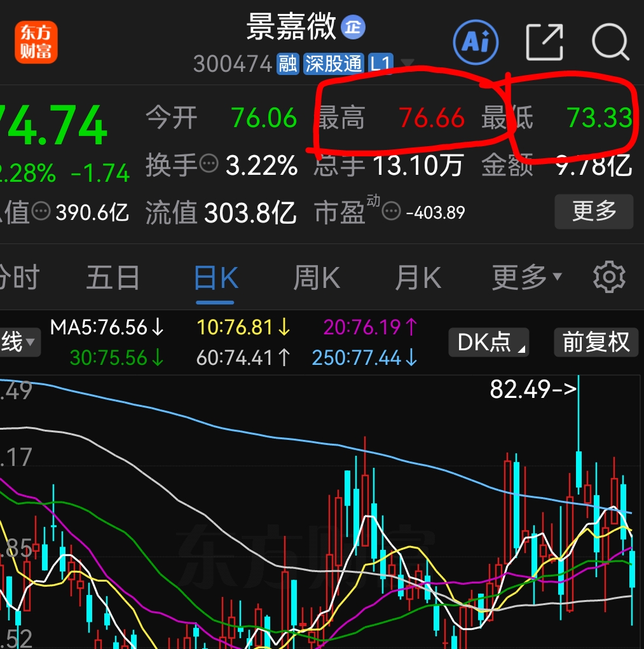The width and height of the screenshot is (644, 649).
Task: Tap the 融 margin trading tag
Action: [287, 64]
